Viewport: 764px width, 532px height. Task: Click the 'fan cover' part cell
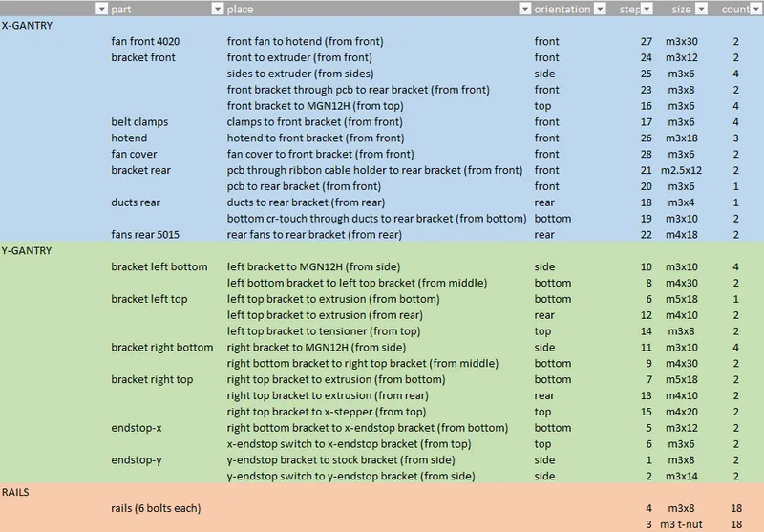134,154
